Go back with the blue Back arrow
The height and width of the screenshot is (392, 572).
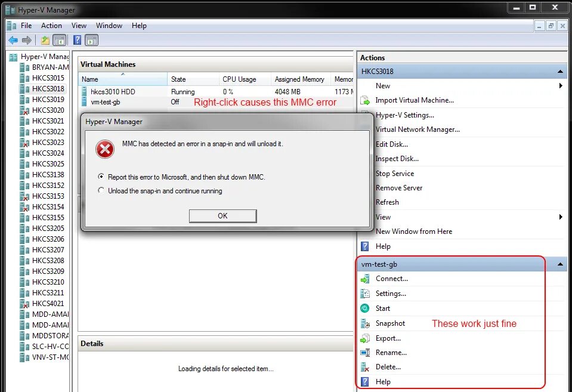point(13,40)
